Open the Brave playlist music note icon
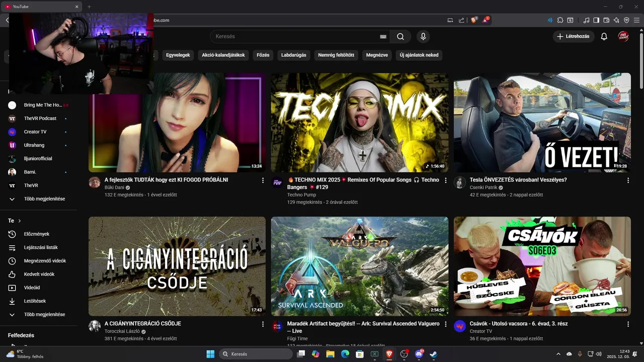The width and height of the screenshot is (644, 362). click(x=586, y=20)
